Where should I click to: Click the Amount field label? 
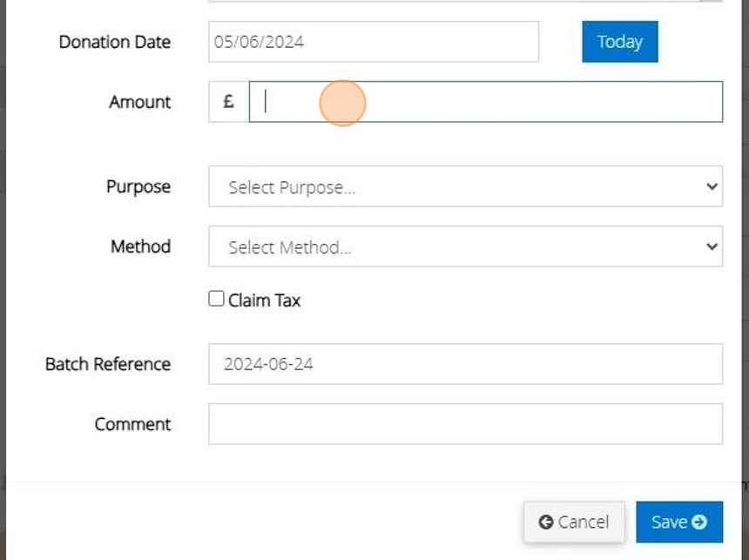point(139,102)
